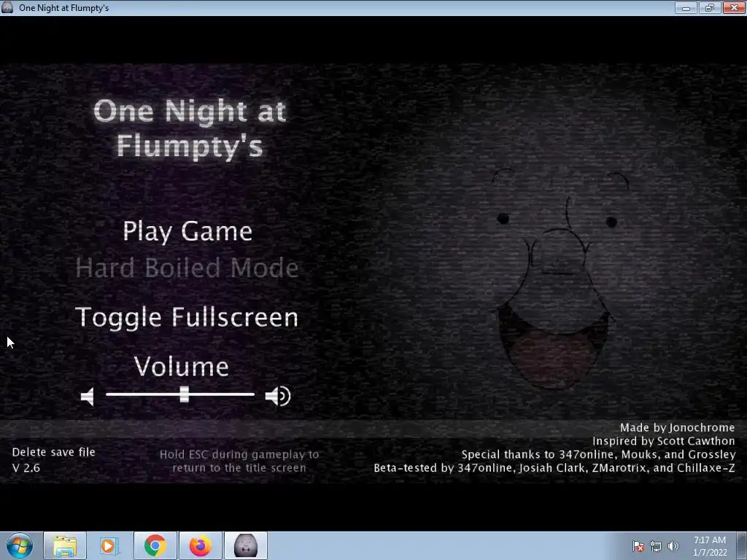Viewport: 747px width, 560px height.
Task: Click the Flumpty game taskbar icon
Action: point(245,545)
